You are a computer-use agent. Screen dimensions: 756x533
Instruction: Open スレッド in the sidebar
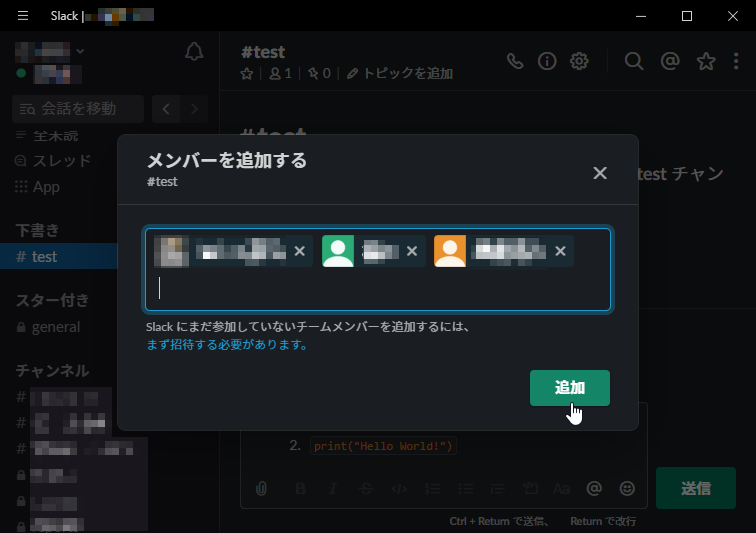[53, 161]
